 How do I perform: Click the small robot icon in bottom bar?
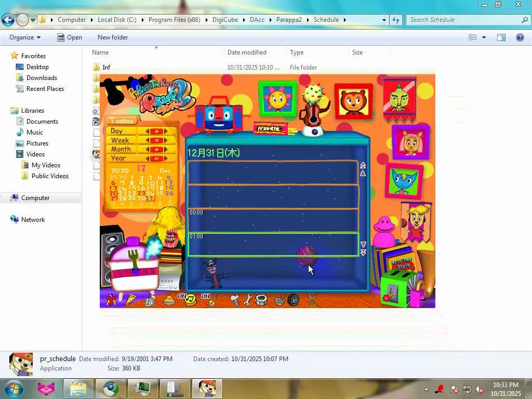click(x=150, y=300)
